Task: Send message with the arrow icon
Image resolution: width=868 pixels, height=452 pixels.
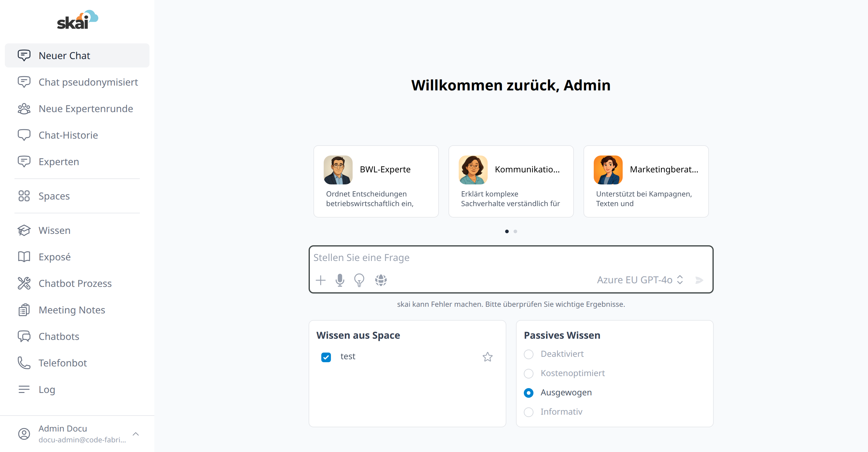Action: (699, 280)
